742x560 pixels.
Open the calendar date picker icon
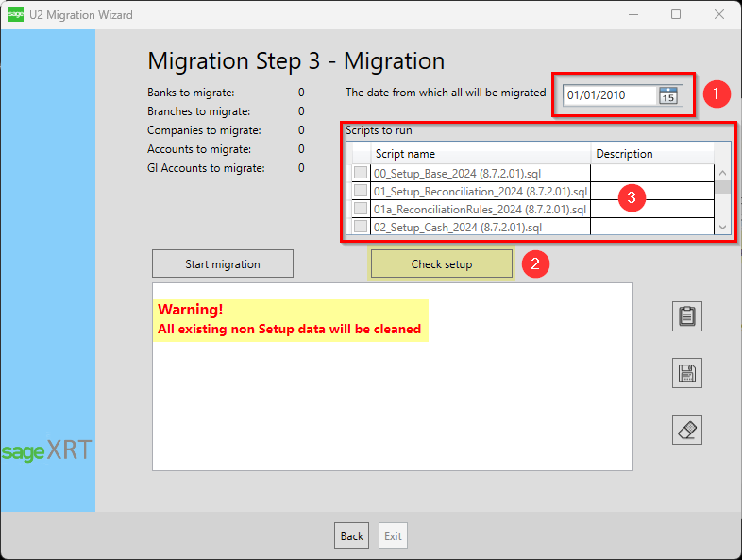[668, 95]
